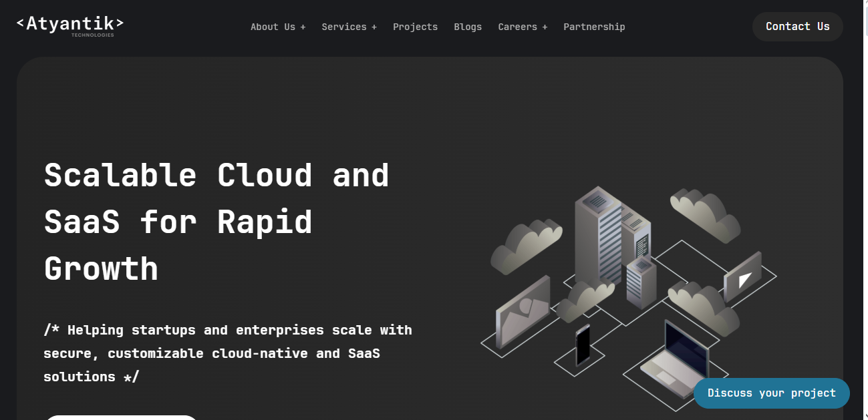The image size is (868, 420).
Task: Click the Atyantik Technologies logo
Action: coord(70,25)
